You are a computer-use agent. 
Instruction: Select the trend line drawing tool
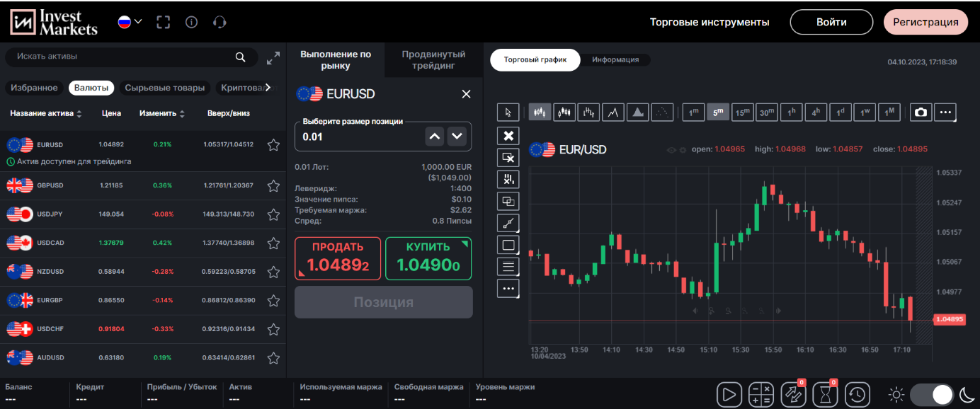[x=508, y=222]
